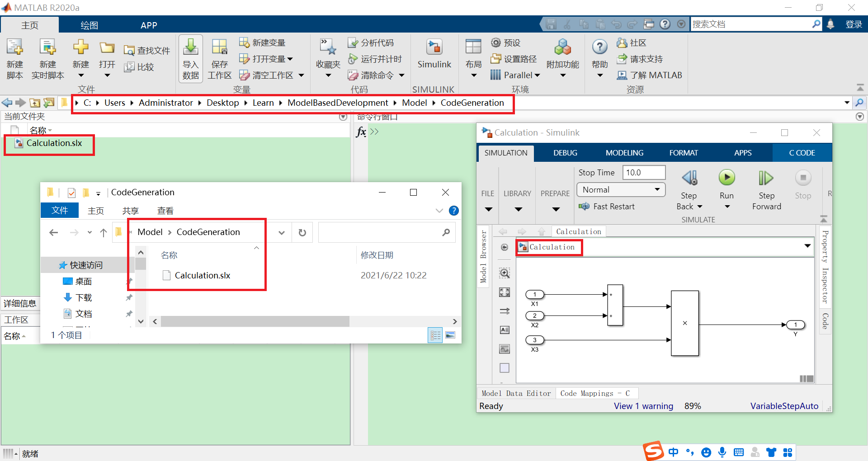Click the Zoom tool in Simulink palette
868x461 pixels.
tap(505, 273)
